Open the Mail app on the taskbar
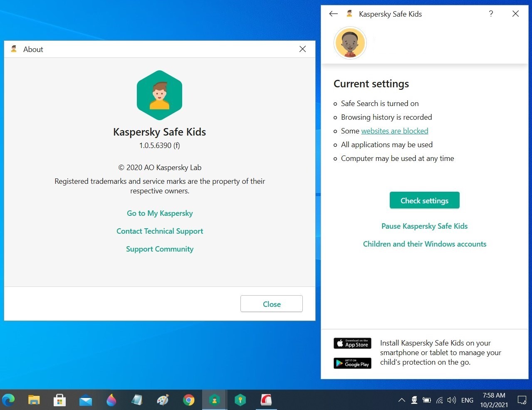The height and width of the screenshot is (410, 532). [x=86, y=400]
